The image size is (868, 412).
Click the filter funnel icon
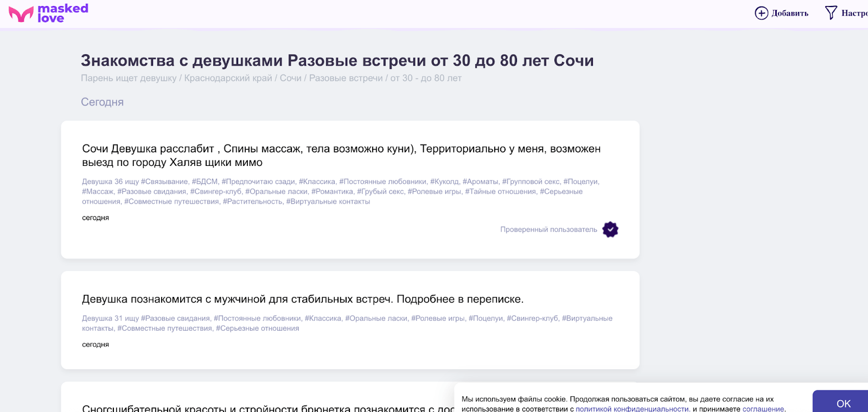(x=831, y=13)
